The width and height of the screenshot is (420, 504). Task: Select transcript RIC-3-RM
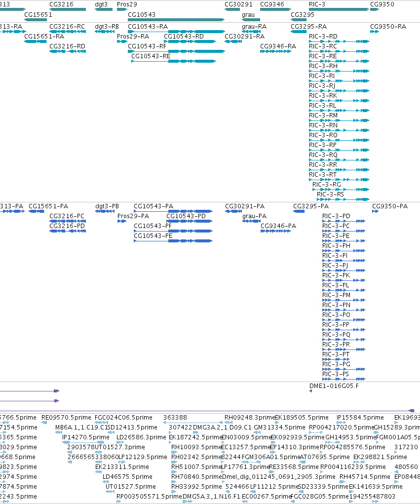coord(323,116)
